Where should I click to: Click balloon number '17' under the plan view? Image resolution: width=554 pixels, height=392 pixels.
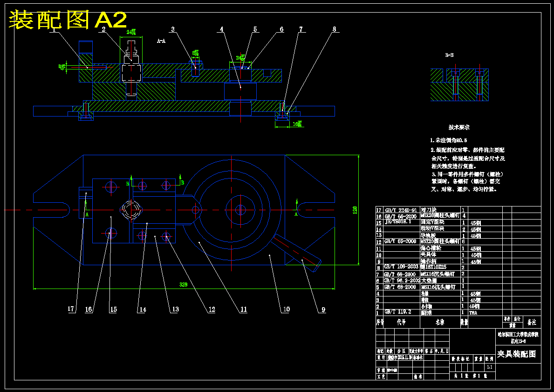tap(71, 309)
